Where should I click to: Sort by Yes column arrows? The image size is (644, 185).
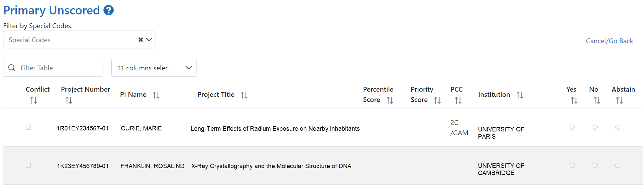(x=574, y=100)
